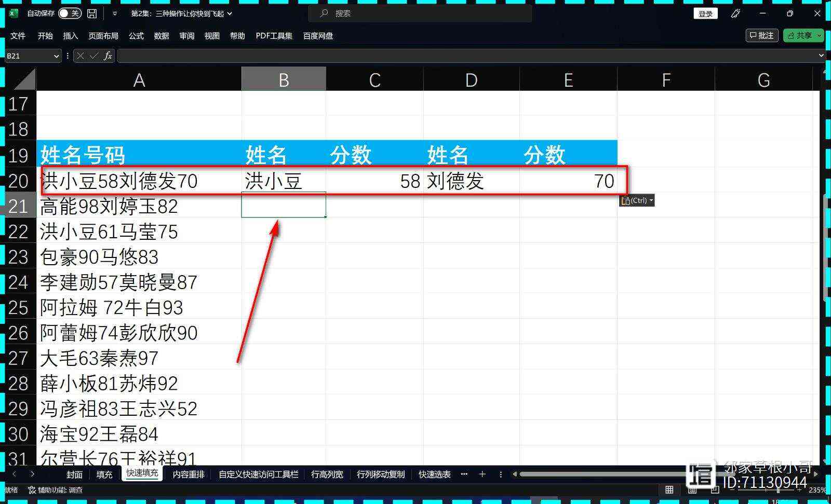Viewport: 831px width, 504px height.
Task: Click cell E20 with value 70
Action: click(568, 181)
